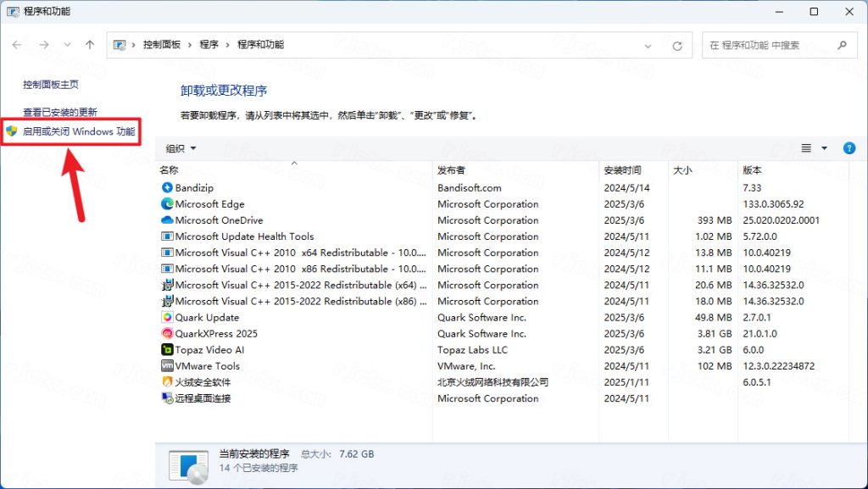The image size is (868, 489).
Task: Expand the view options dropdown arrow
Action: click(x=825, y=148)
